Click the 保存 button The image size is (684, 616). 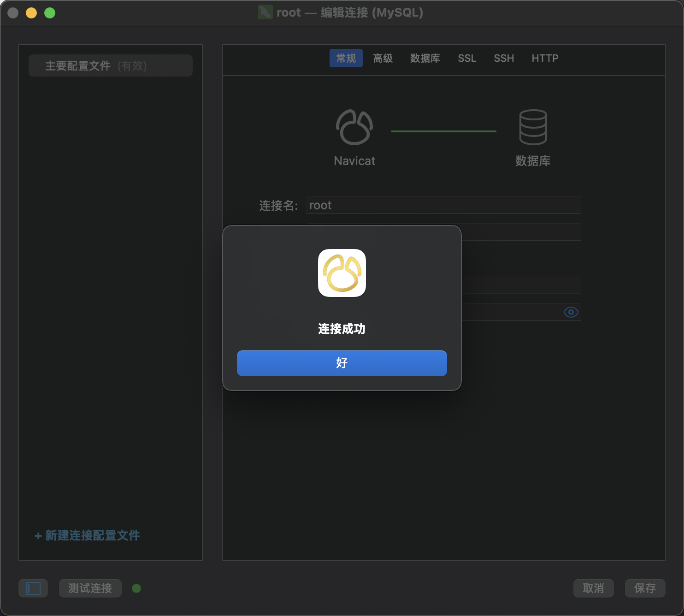[x=645, y=588]
